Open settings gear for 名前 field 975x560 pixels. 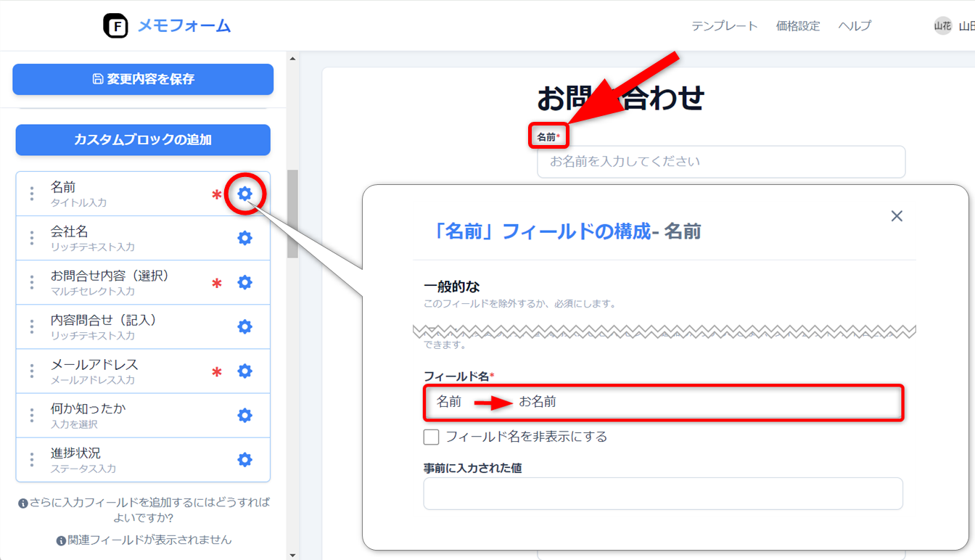[245, 194]
